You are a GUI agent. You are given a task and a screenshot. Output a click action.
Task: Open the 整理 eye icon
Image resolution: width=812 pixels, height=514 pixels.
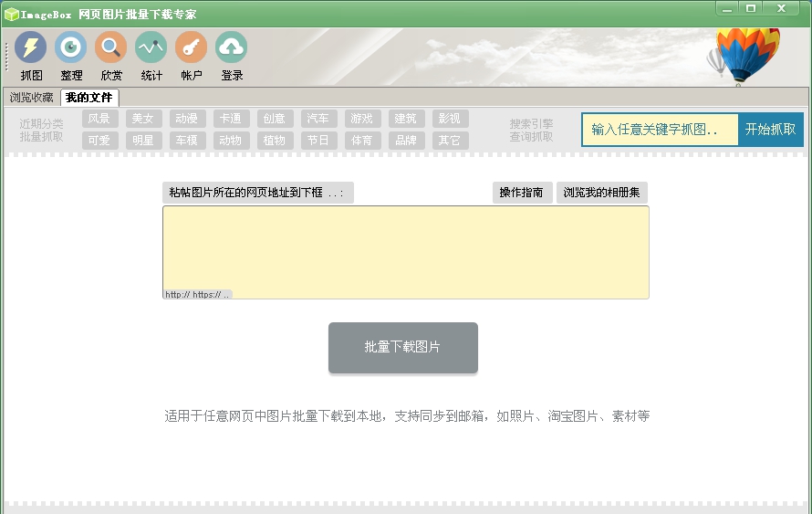pos(71,47)
